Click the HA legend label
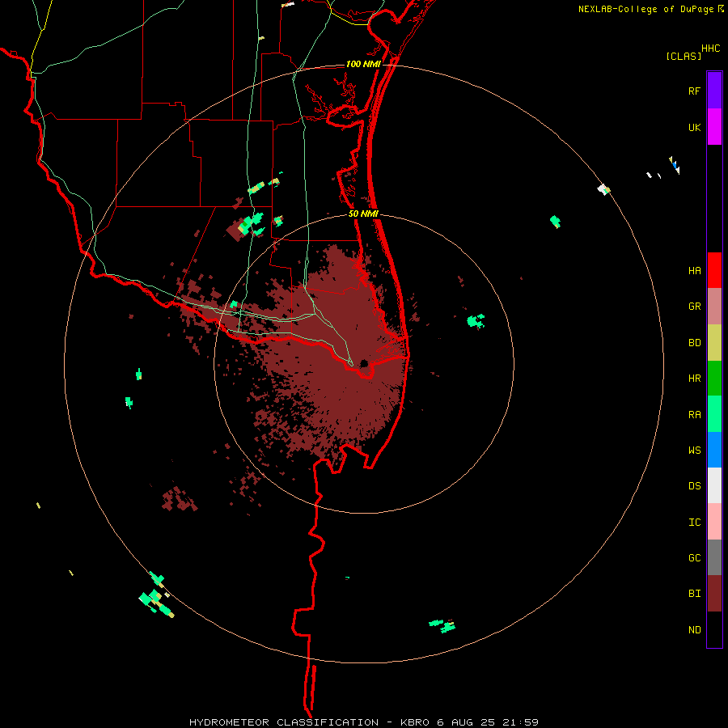Screen dimensions: 728x728 (694, 270)
